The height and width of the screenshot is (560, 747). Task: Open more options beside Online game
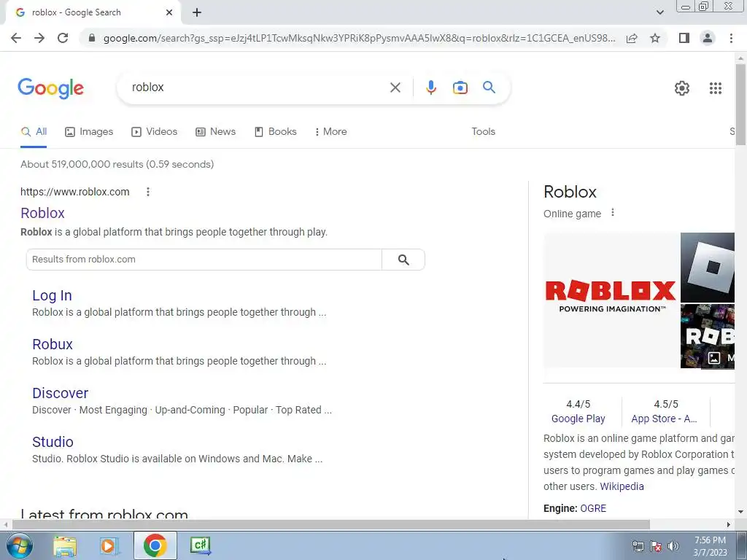[x=613, y=213]
